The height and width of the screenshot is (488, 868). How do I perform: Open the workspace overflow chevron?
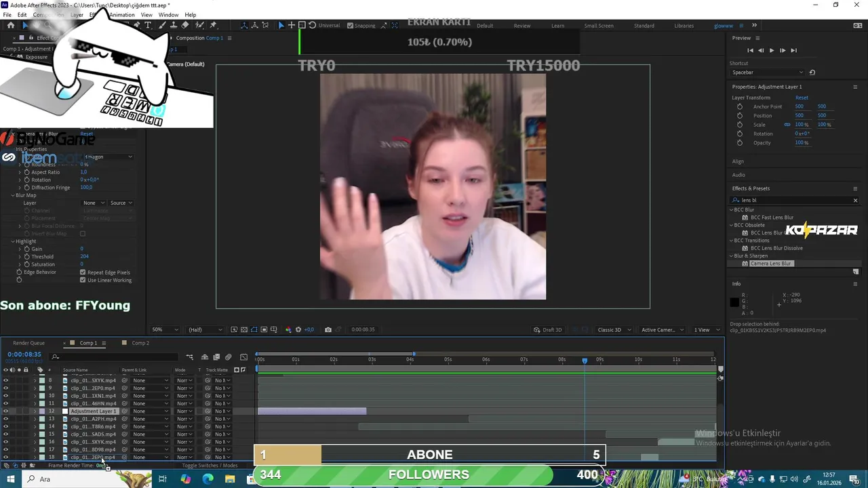(x=754, y=26)
